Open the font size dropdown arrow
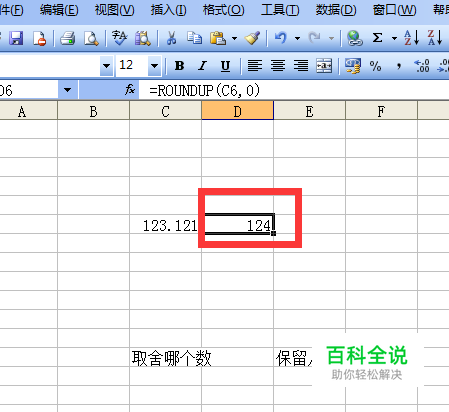The height and width of the screenshot is (412, 449). click(x=154, y=66)
